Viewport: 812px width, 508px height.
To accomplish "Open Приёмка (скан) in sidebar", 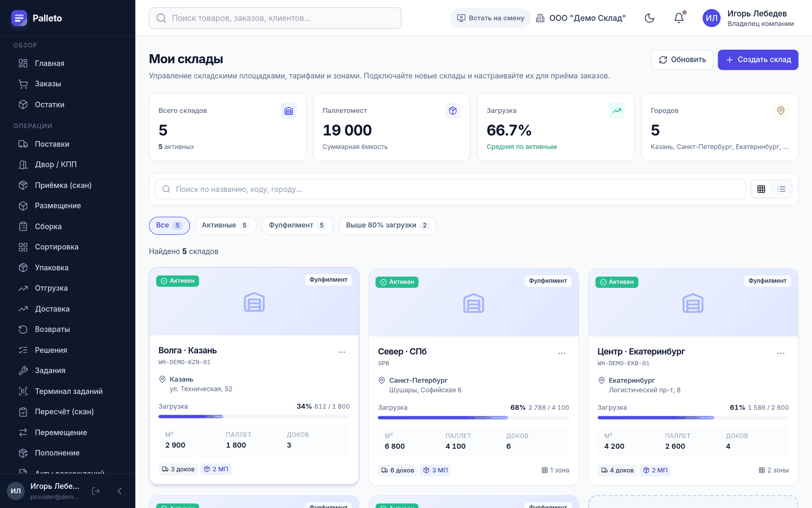I will tap(63, 185).
